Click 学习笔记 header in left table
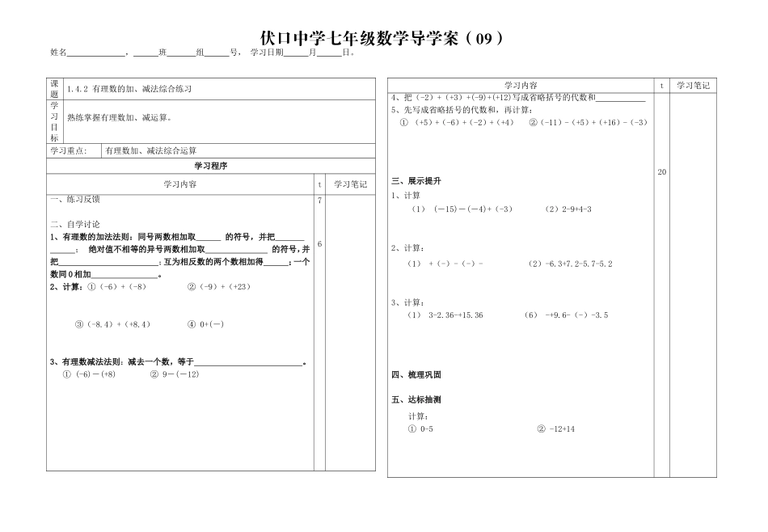The height and width of the screenshot is (532, 768). [350, 184]
